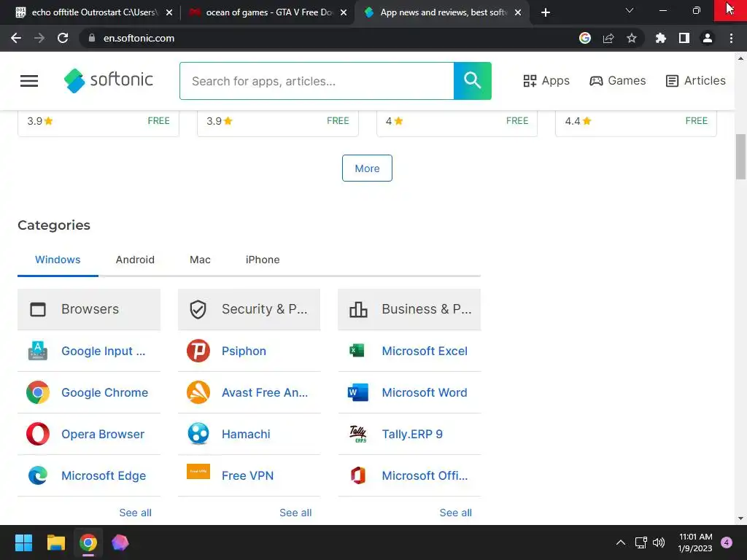Click the purple gem app in taskbar
The image size is (747, 560).
click(x=120, y=542)
